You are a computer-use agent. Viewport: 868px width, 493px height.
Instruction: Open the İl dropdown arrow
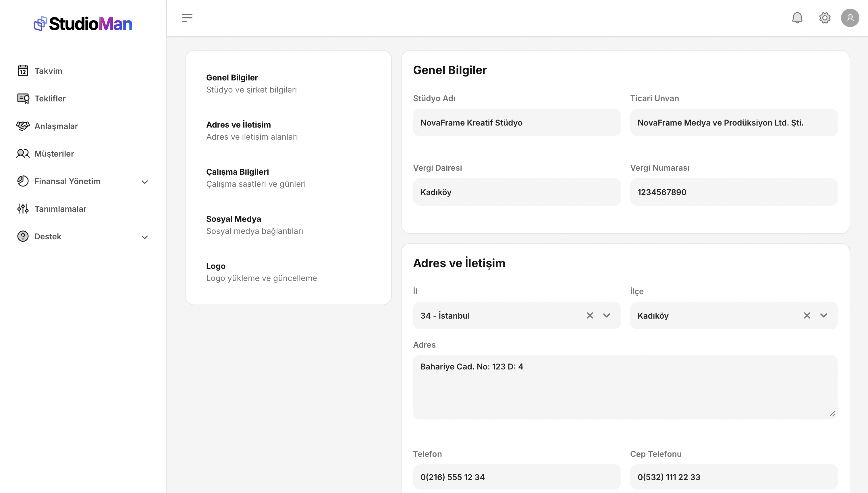click(x=606, y=315)
